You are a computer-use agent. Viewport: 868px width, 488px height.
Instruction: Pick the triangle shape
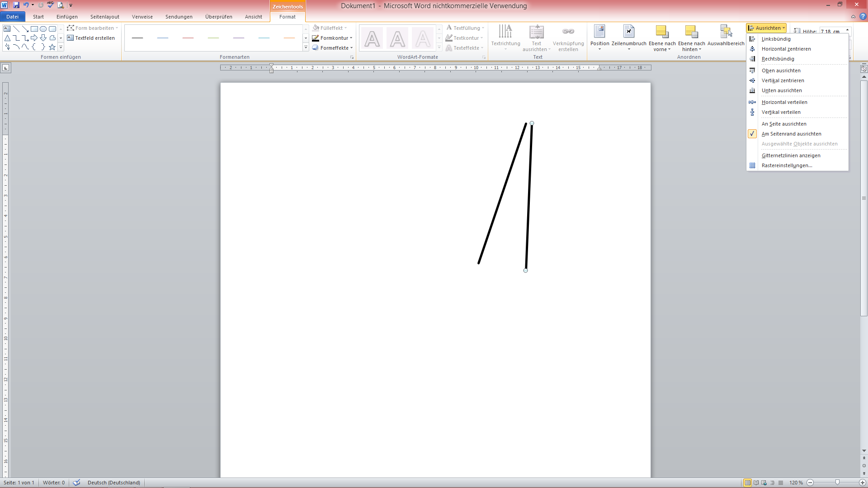[7, 38]
